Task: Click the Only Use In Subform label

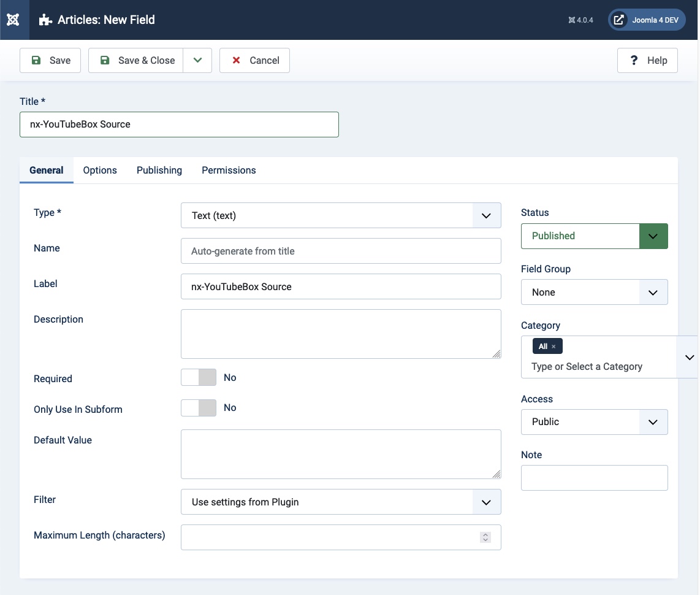Action: coord(78,410)
